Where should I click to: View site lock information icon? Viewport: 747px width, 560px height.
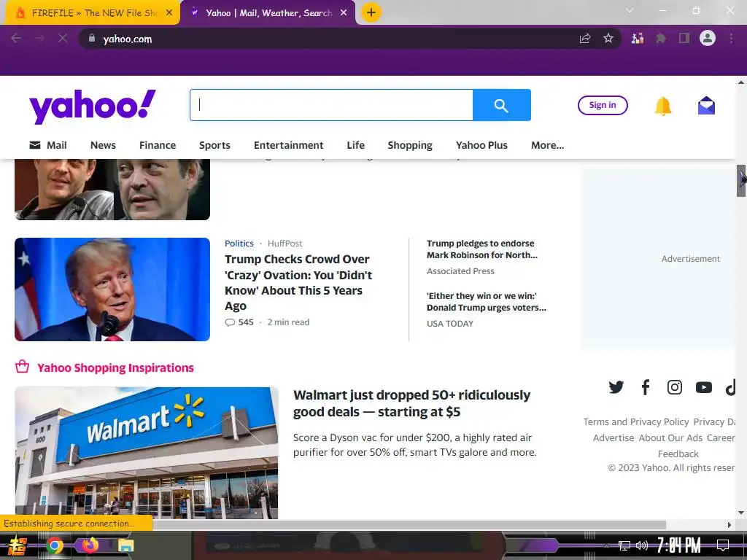(91, 38)
